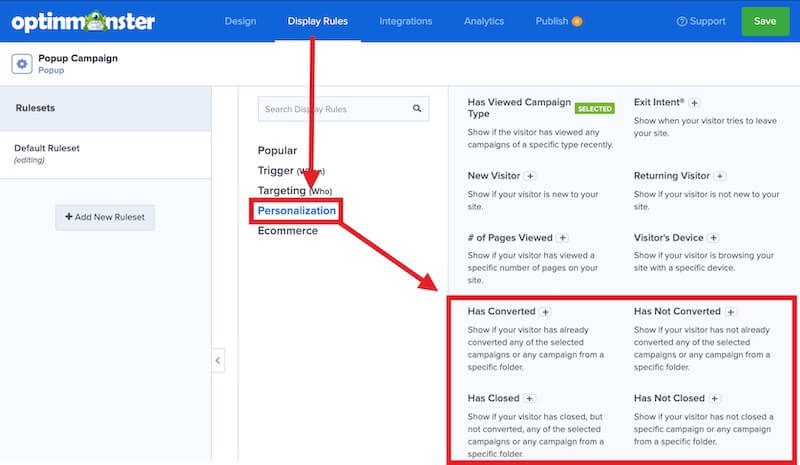Choose the Trigger rules category
This screenshot has width=800, height=465.
[x=291, y=170]
